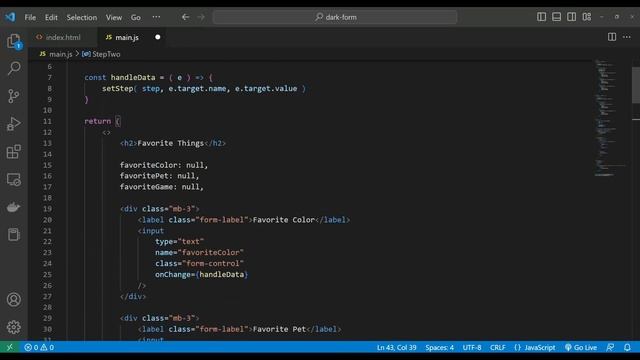Start Go Live server
This screenshot has height=360, width=640.
point(581,347)
